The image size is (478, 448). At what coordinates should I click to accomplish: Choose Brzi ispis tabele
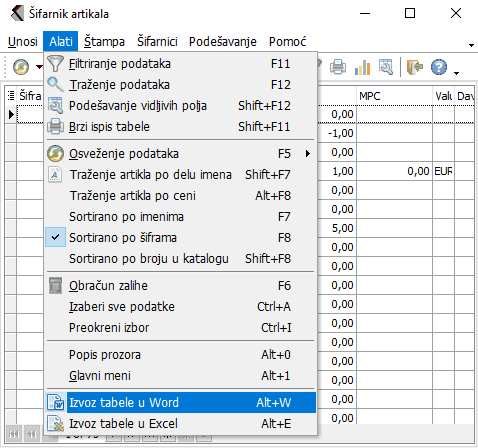180,126
